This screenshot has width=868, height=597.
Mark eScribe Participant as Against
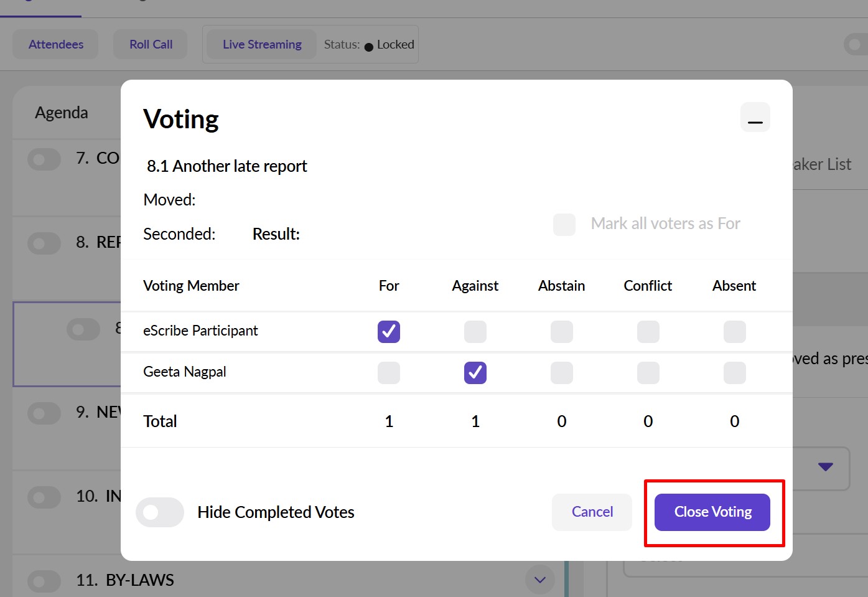[x=475, y=332]
